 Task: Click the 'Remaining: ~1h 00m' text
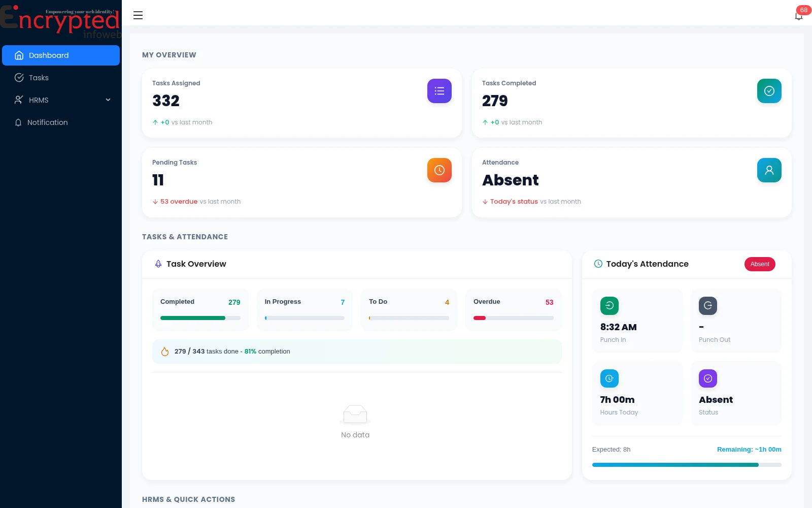(x=749, y=450)
